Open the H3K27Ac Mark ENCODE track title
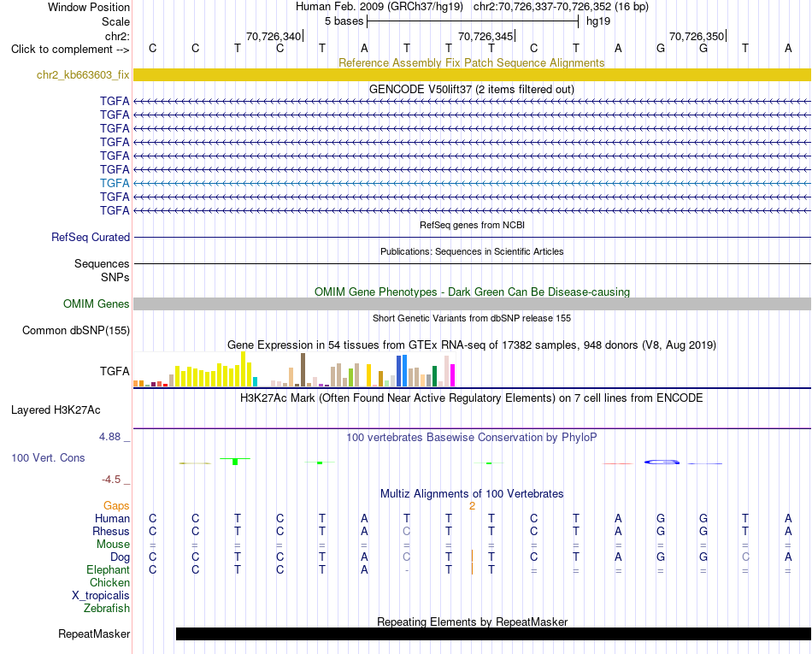This screenshot has width=812, height=654. [472, 398]
